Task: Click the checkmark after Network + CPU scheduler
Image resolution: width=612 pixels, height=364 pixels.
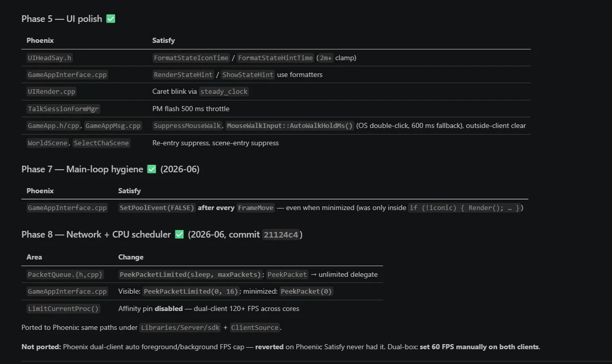Action: (x=179, y=235)
